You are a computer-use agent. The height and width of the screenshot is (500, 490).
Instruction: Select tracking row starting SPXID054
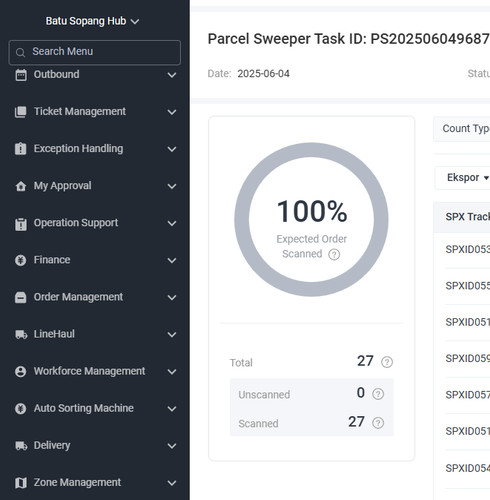click(468, 468)
